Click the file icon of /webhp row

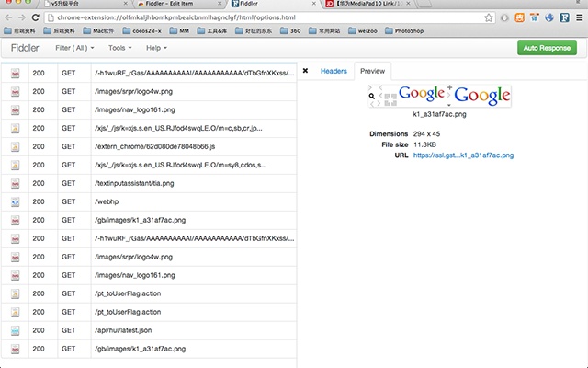click(x=15, y=202)
